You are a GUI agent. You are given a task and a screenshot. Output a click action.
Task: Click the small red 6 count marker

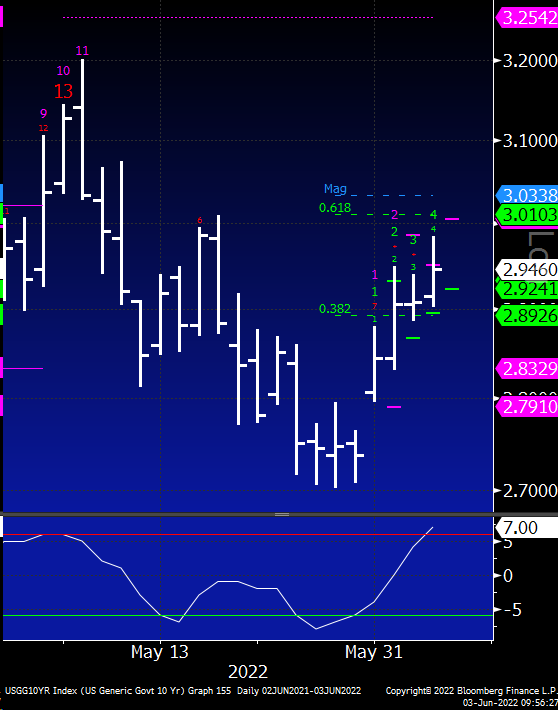pos(200,221)
